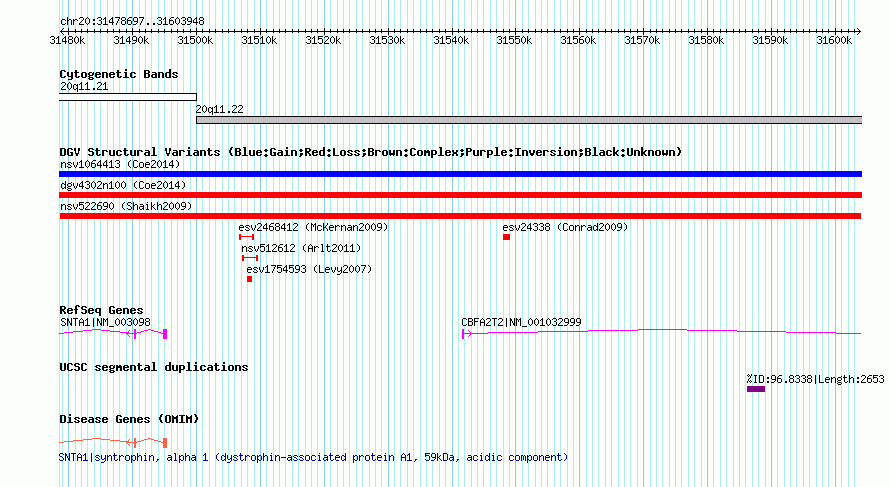Click the gray 20q11.22 band bar
Screen dimensions: 890x487
(529, 120)
